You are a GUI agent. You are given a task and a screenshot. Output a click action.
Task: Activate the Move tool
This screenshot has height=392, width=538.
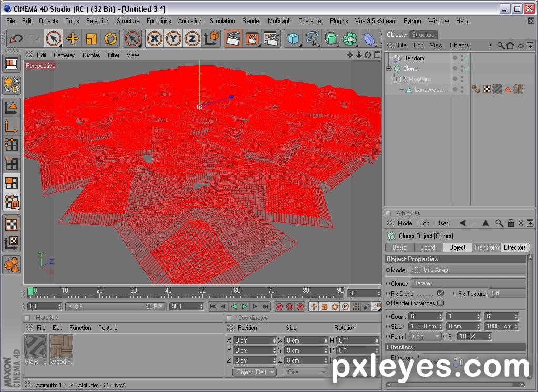(x=73, y=38)
